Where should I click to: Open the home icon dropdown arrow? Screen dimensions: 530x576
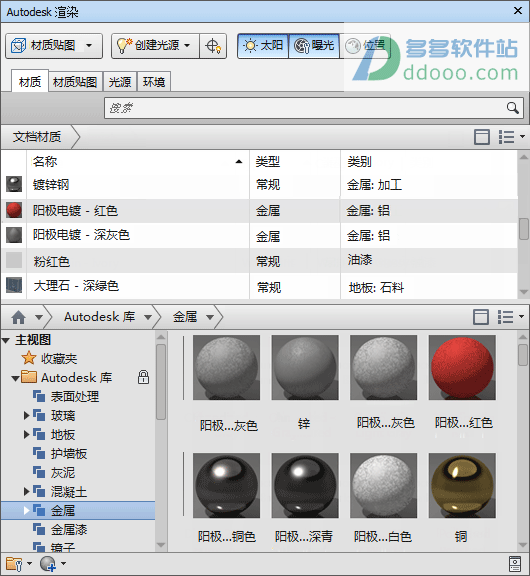(x=39, y=317)
